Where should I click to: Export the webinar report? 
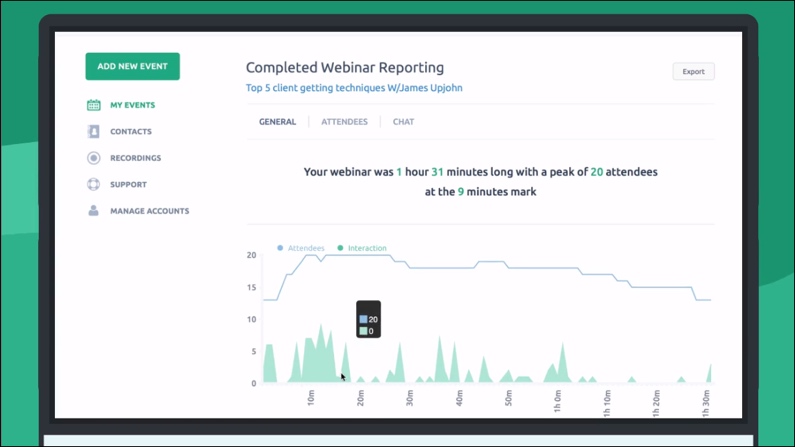[693, 71]
